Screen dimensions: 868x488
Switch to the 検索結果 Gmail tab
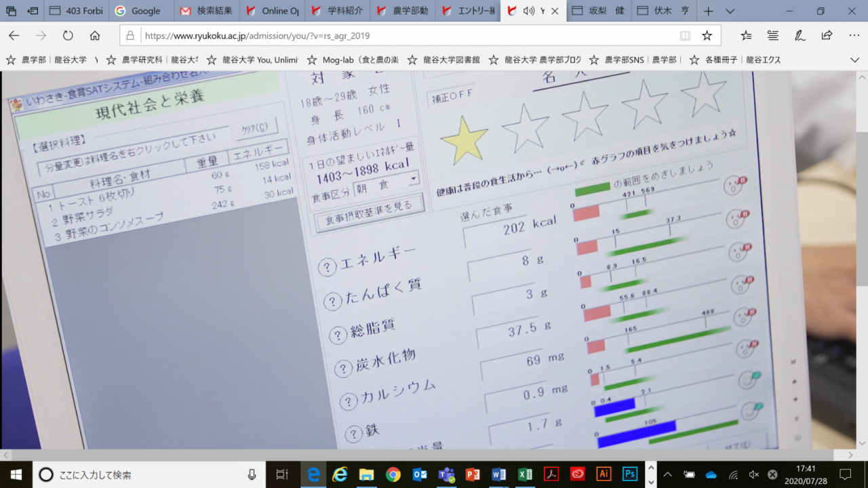pyautogui.click(x=207, y=11)
